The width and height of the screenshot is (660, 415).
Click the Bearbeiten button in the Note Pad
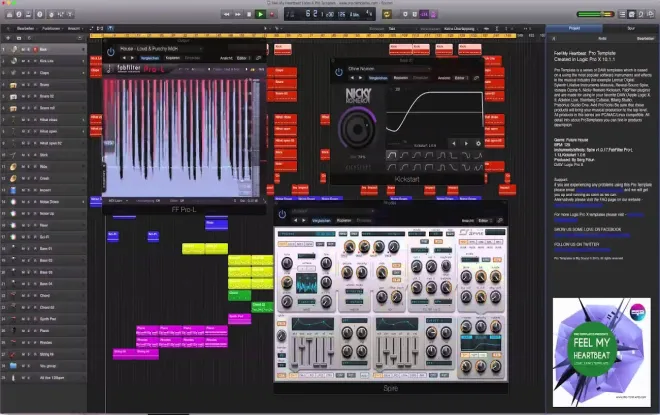(645, 38)
